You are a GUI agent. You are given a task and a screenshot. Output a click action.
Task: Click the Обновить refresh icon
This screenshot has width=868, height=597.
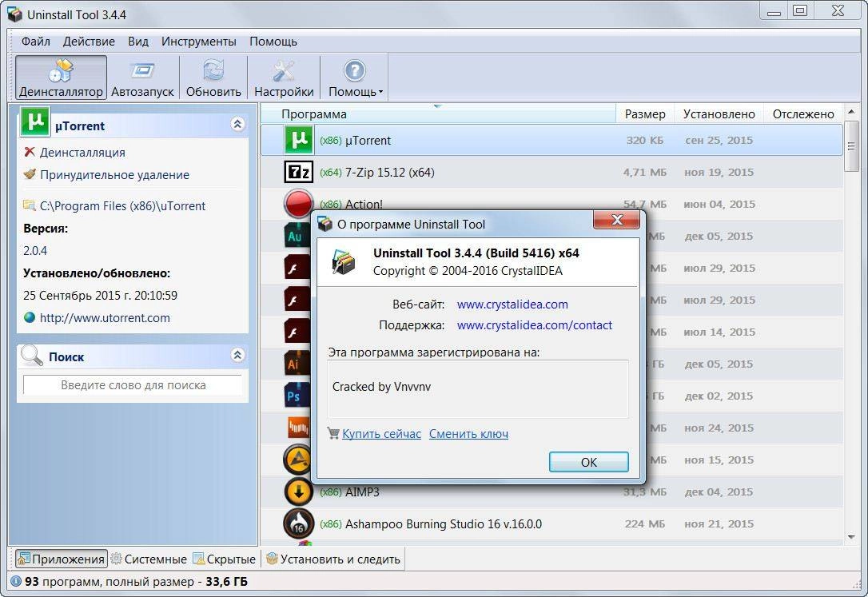[x=213, y=71]
